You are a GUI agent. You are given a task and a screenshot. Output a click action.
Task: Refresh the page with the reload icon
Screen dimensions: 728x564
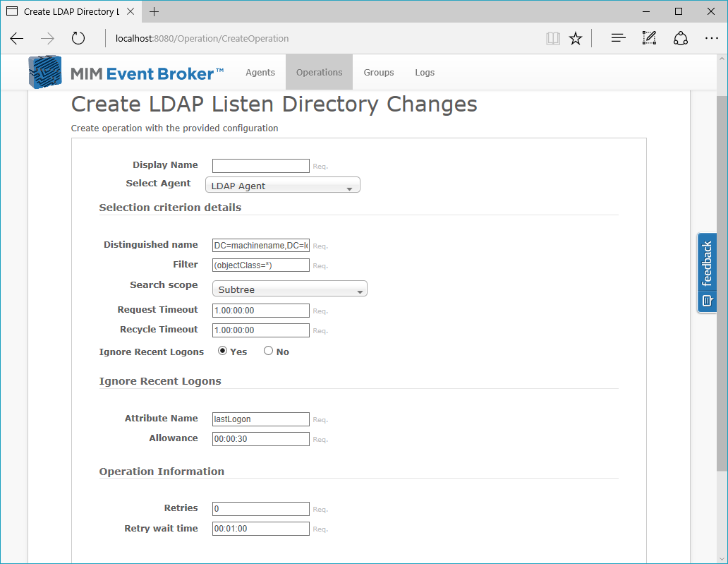pyautogui.click(x=78, y=38)
